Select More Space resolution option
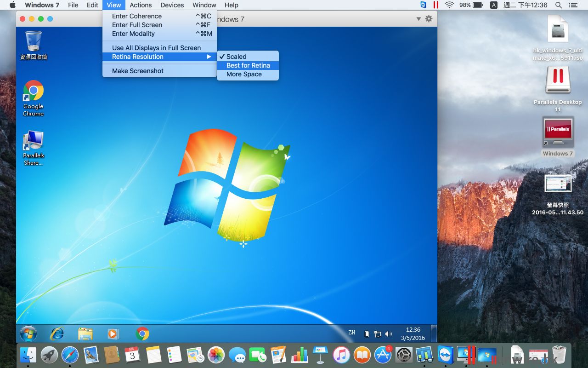Image resolution: width=588 pixels, height=368 pixels. click(x=244, y=74)
